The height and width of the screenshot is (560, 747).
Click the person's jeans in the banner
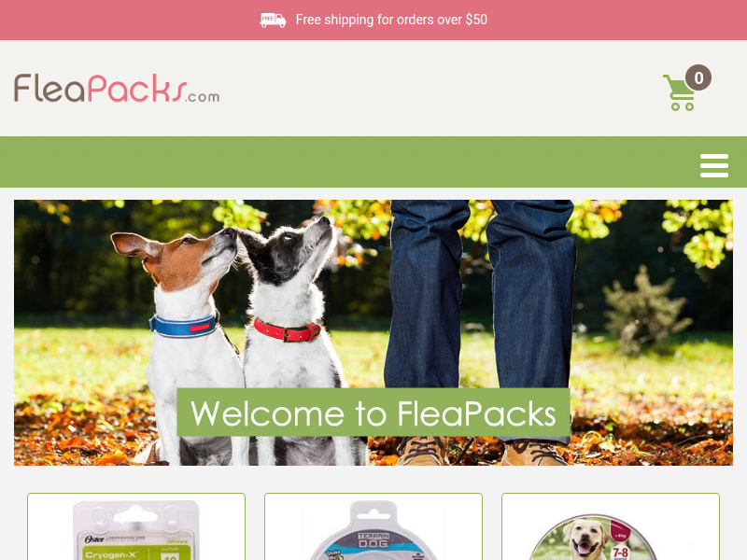tap(481, 305)
